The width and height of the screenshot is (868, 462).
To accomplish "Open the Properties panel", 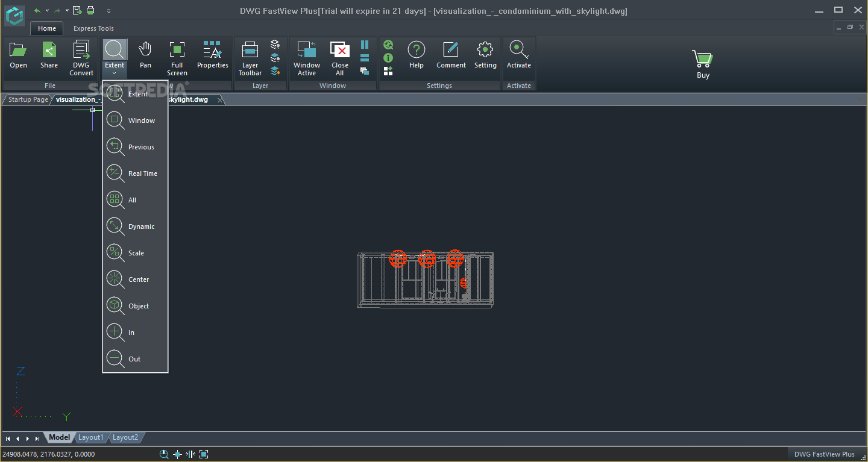I will tap(213, 55).
